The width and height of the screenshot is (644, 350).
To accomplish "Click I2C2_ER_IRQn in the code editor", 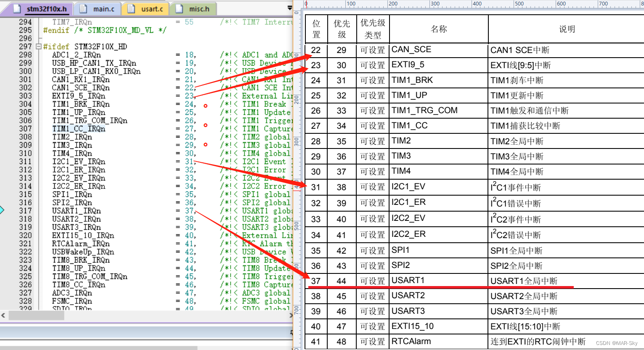I will 79,186.
